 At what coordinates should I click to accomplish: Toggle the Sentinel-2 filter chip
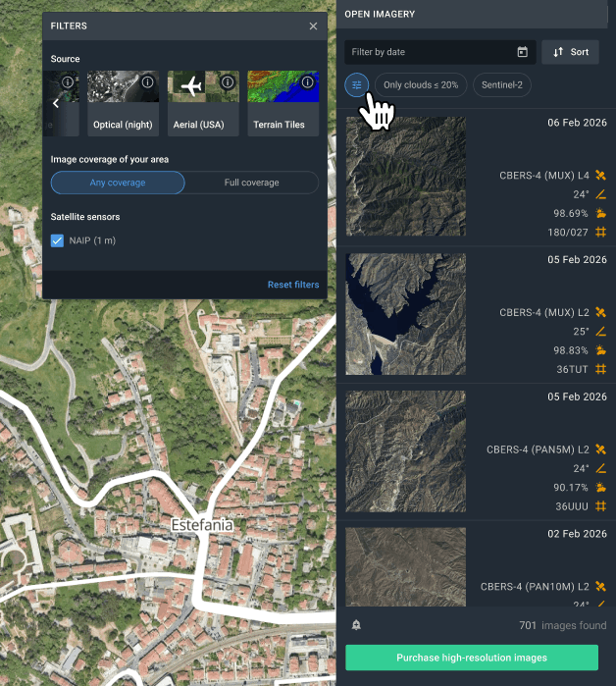[x=502, y=84]
